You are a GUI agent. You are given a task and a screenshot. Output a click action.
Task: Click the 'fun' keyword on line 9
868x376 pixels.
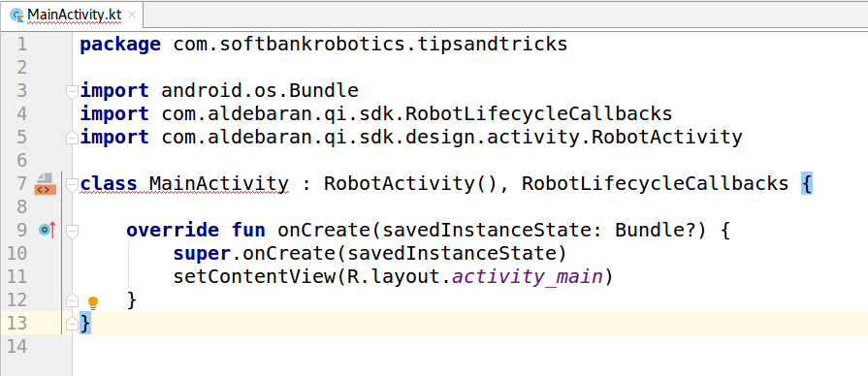pos(248,230)
